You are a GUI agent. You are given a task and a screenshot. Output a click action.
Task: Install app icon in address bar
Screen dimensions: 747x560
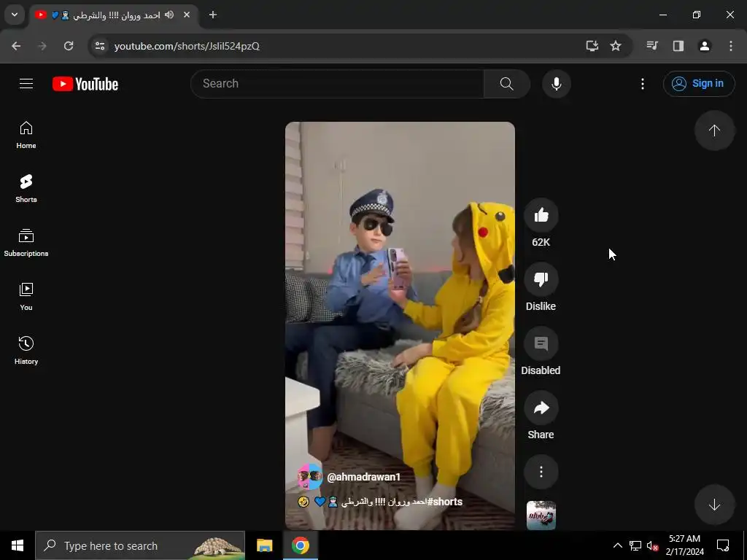[x=592, y=46]
